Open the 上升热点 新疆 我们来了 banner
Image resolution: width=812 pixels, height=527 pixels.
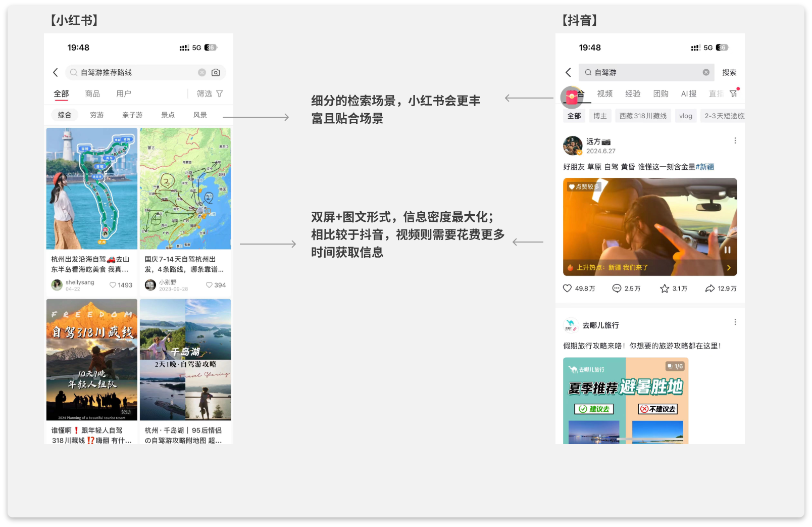pos(650,267)
